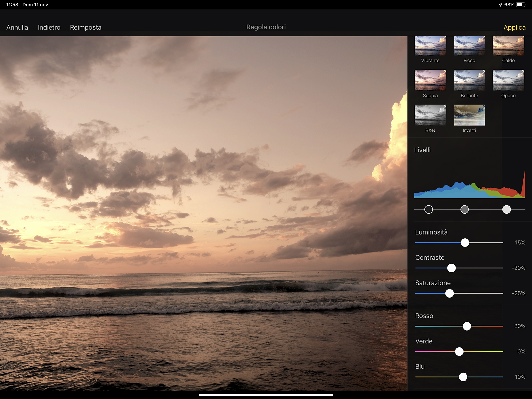Click the Rosso 20% value
Viewport: 532px width, 399px height.
(520, 326)
